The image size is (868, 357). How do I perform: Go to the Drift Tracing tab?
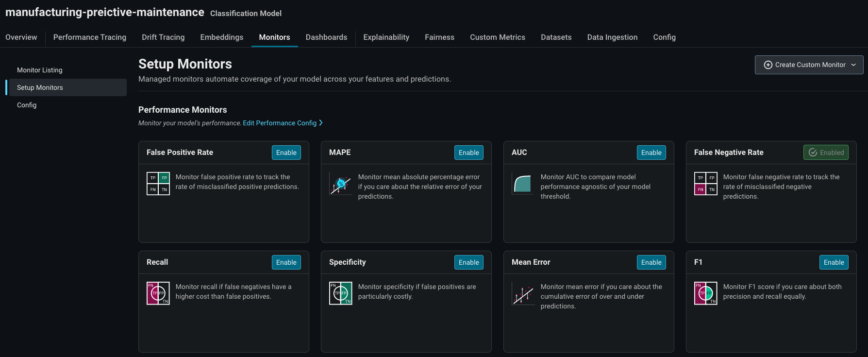[163, 37]
